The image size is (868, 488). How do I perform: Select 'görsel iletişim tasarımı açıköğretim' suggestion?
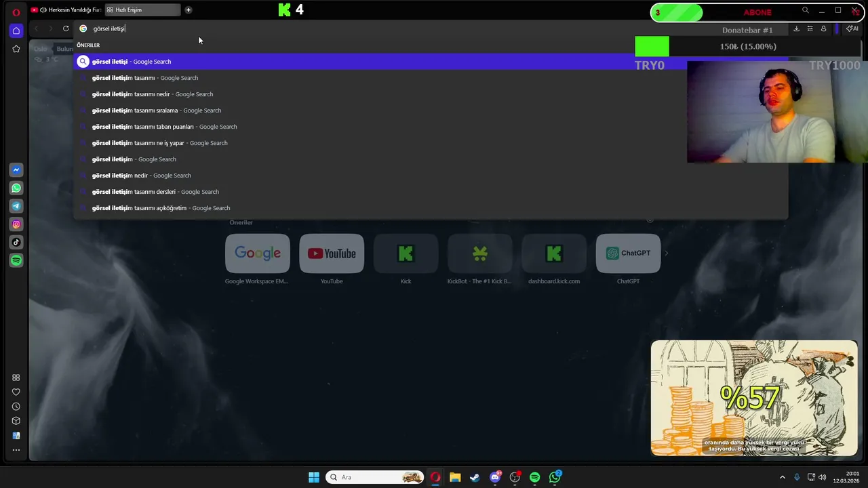(431, 208)
